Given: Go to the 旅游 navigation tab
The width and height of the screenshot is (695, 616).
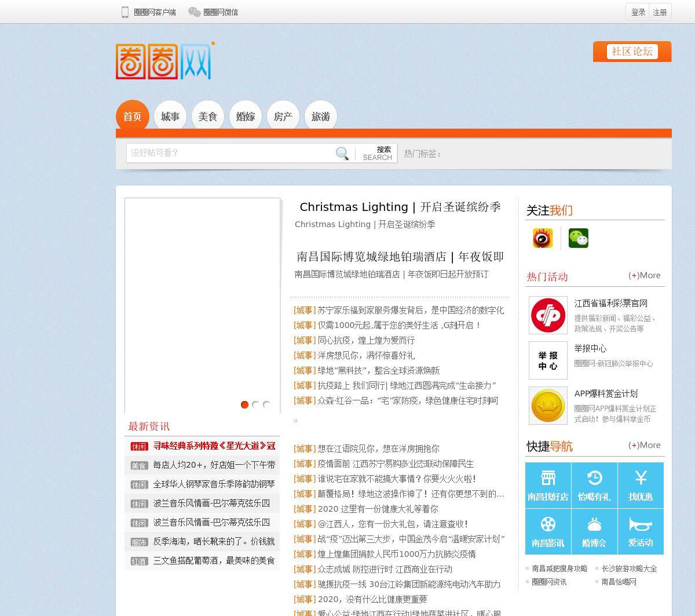Looking at the screenshot, I should pos(320,116).
